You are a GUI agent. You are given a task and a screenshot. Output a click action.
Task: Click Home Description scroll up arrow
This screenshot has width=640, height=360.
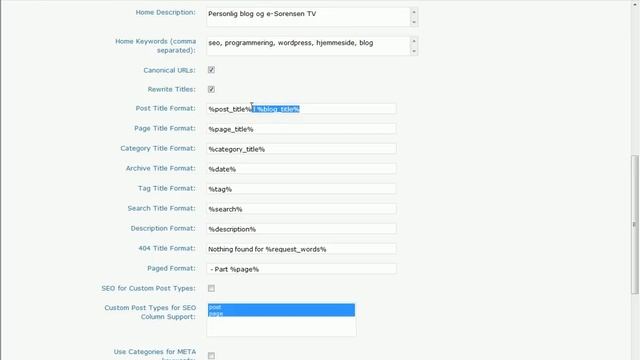click(x=414, y=12)
